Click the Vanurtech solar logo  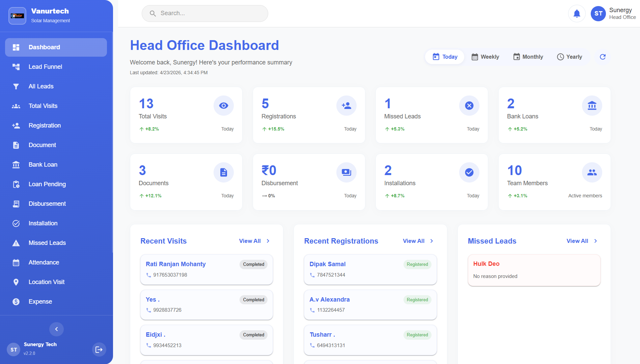pos(17,16)
